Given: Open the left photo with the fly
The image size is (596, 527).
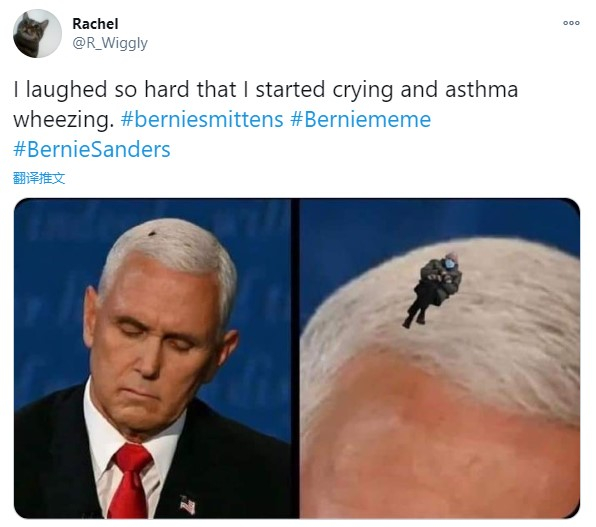Looking at the screenshot, I should coord(152,358).
